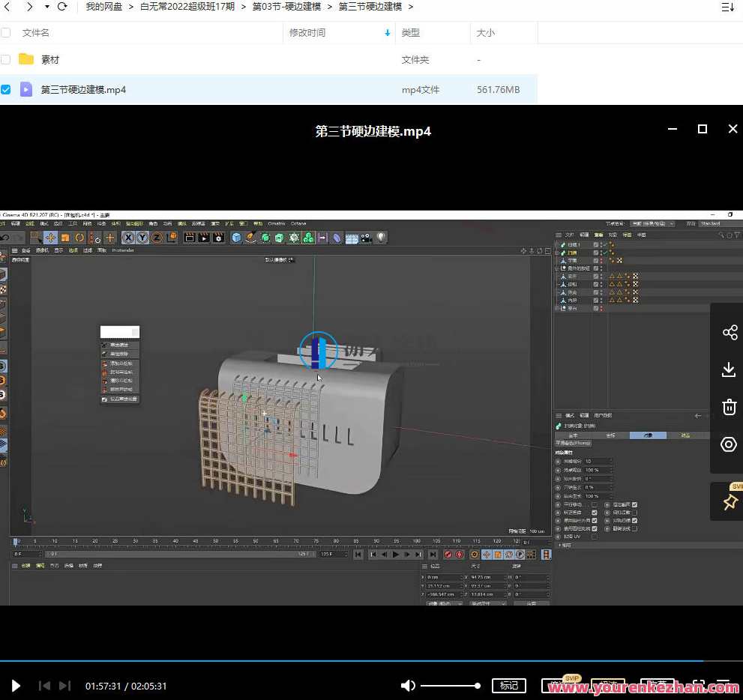Image resolution: width=743 pixels, height=700 pixels.
Task: Download the video using the download icon
Action: (729, 369)
